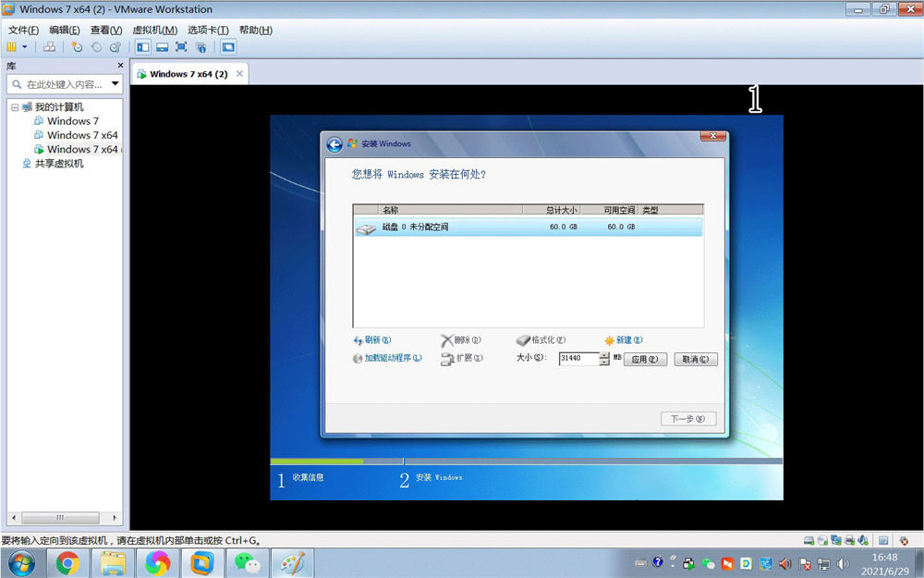This screenshot has width=924, height=578.
Task: Enter full screen mode from the toolbar
Action: pyautogui.click(x=181, y=47)
